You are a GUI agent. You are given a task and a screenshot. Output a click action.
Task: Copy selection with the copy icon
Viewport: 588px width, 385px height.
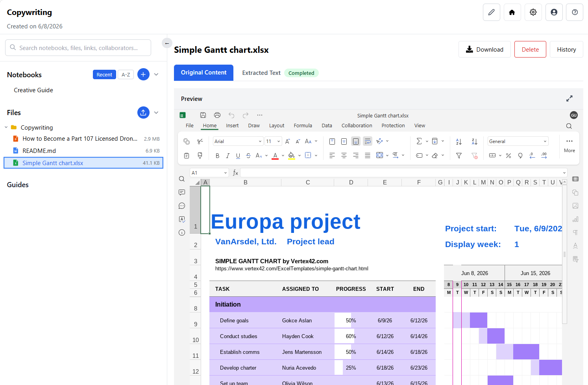coord(187,141)
